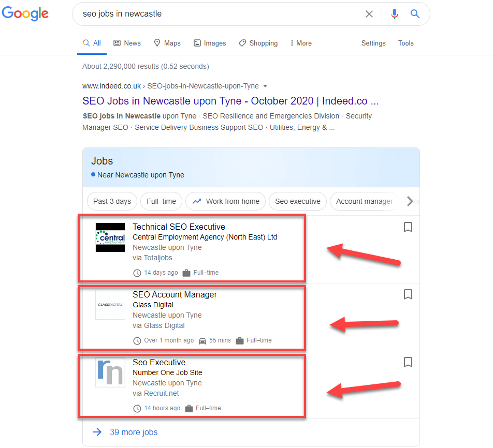This screenshot has width=493, height=448.
Task: Open 'SEO Jobs in Newcastle upon Tyne' Indeed link
Action: pos(230,101)
